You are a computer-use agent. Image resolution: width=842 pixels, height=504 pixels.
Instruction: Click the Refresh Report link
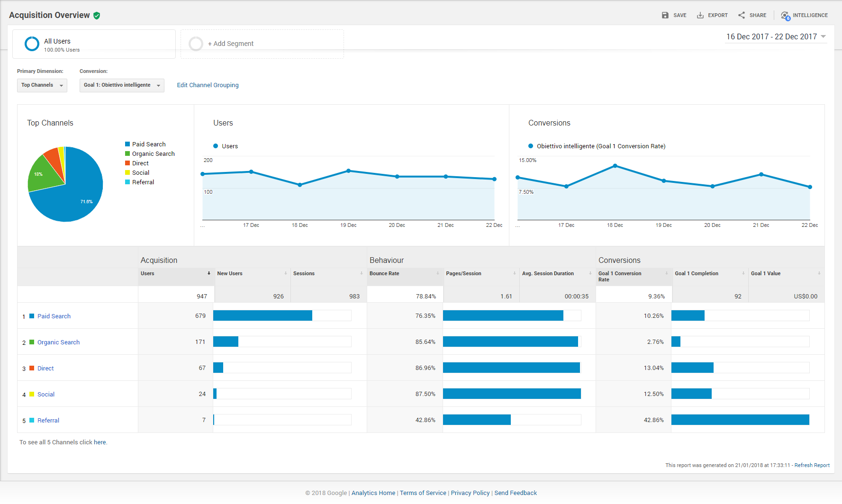(x=812, y=465)
